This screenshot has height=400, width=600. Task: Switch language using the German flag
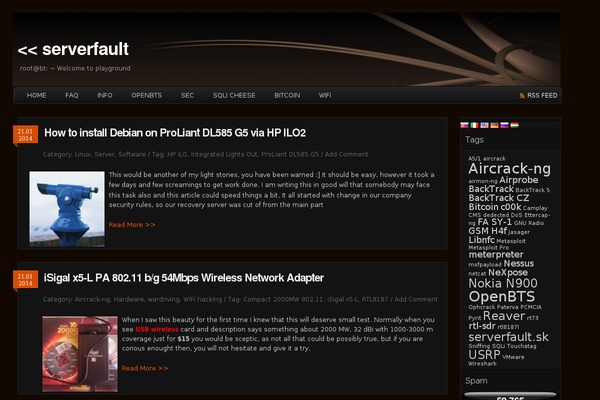click(494, 125)
